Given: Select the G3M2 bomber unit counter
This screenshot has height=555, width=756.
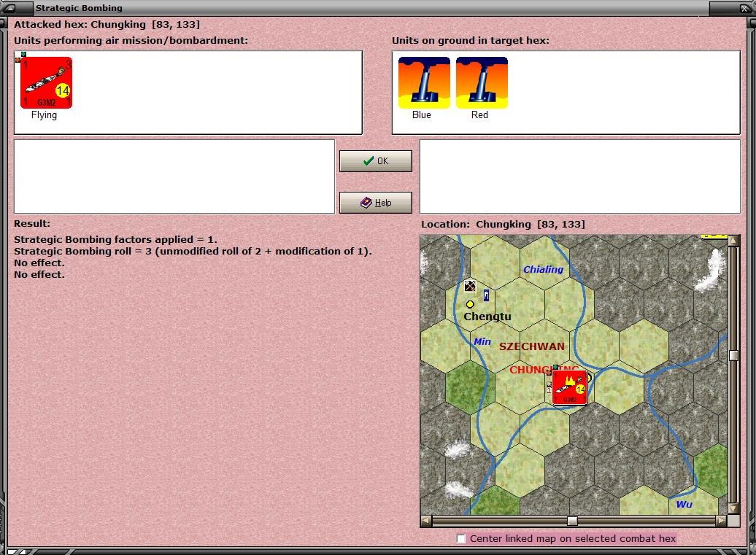Looking at the screenshot, I should click(46, 82).
